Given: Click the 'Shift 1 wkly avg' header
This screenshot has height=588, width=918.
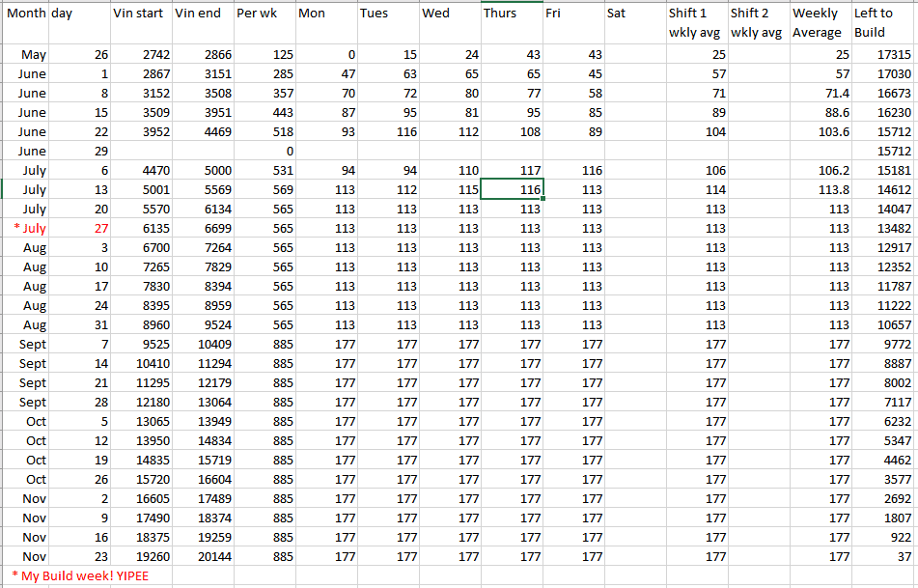Looking at the screenshot, I should pos(696,23).
